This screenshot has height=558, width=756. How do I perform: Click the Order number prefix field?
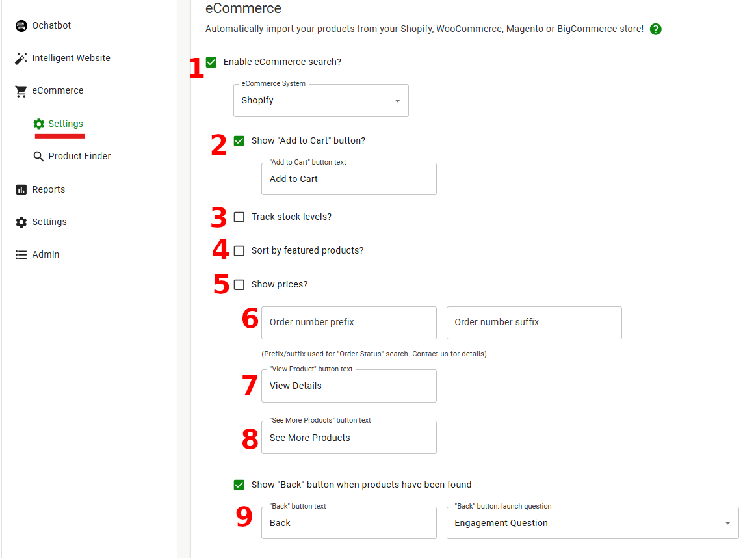(x=348, y=323)
